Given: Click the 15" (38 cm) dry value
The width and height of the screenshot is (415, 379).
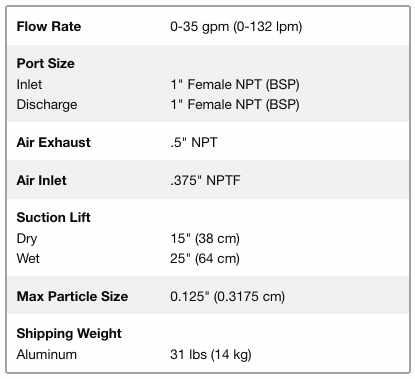Looking at the screenshot, I should point(205,239).
